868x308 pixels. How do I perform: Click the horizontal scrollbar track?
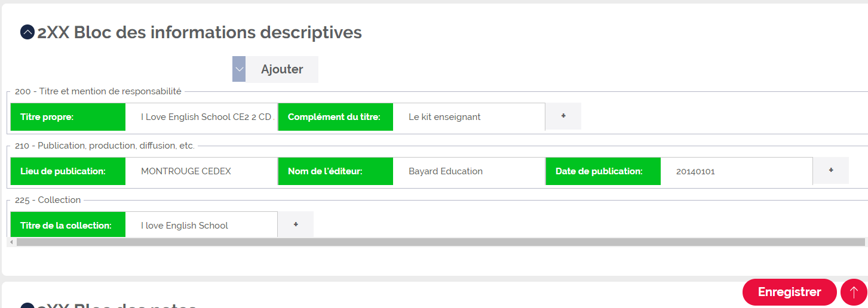(x=441, y=242)
